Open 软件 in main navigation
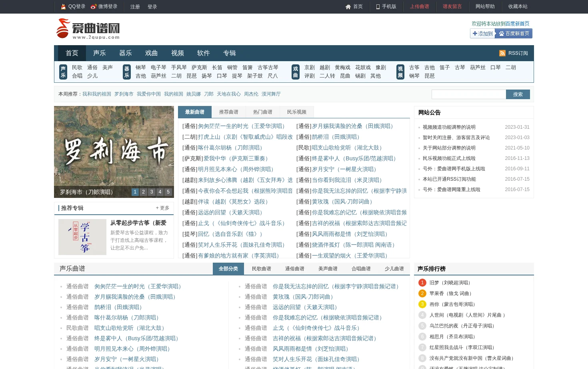Screen dimensions: 588x369 (x=204, y=53)
